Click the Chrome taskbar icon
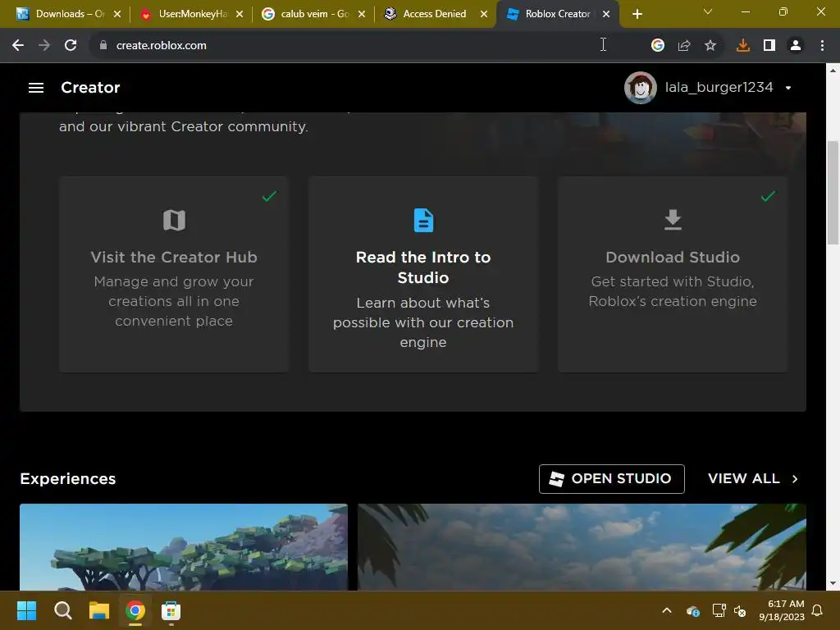Screen dimensions: 840x630 pyautogui.click(x=135, y=610)
